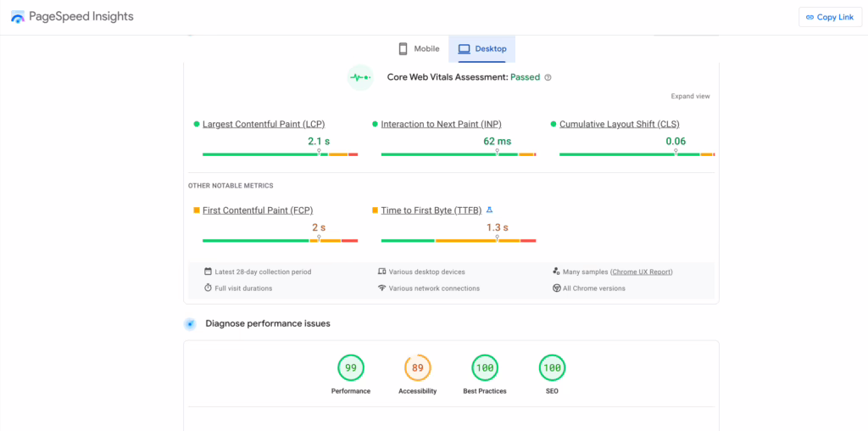Click the Full visit durations text
The width and height of the screenshot is (868, 431).
243,288
